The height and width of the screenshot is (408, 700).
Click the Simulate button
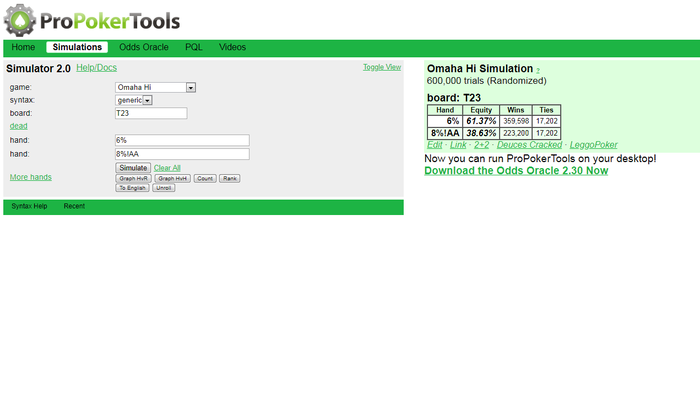pos(133,168)
